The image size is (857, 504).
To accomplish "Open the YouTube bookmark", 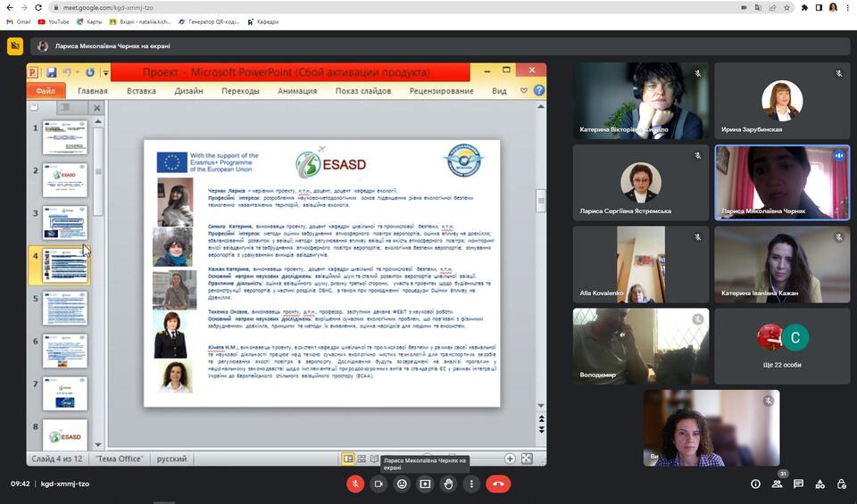I will click(54, 21).
